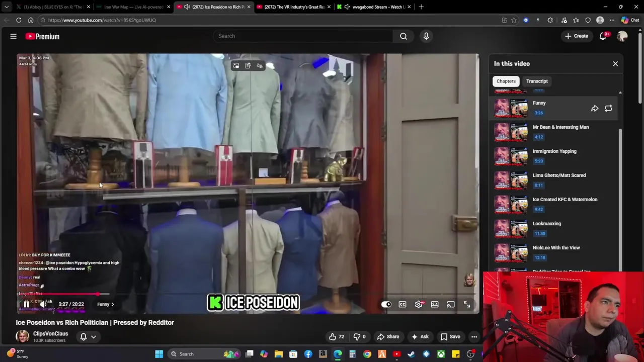Toggle closed captions in player
The height and width of the screenshot is (362, 644).
coord(403,304)
